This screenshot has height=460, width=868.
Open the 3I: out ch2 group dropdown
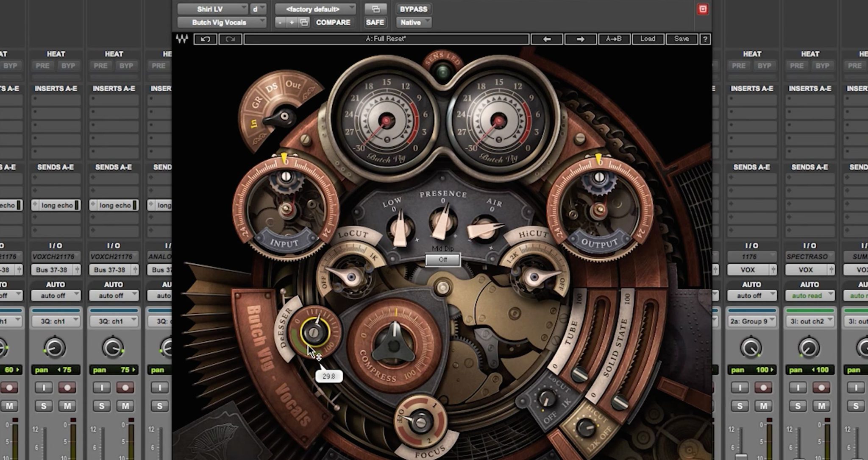pos(810,321)
